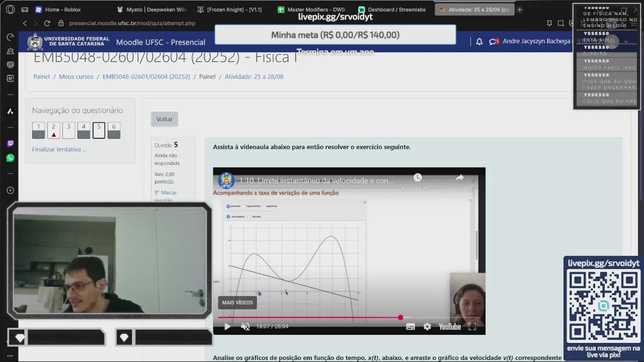Open the Moodle messages chat icon
This screenshot has height=362, width=644.
[494, 42]
